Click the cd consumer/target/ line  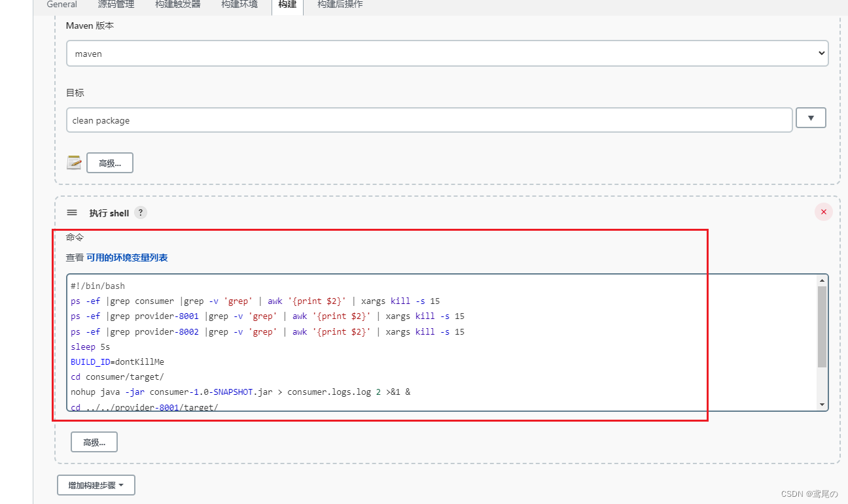tap(118, 377)
